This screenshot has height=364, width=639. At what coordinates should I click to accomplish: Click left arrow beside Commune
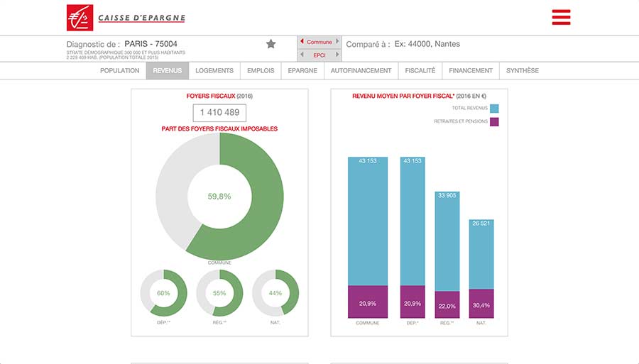302,42
